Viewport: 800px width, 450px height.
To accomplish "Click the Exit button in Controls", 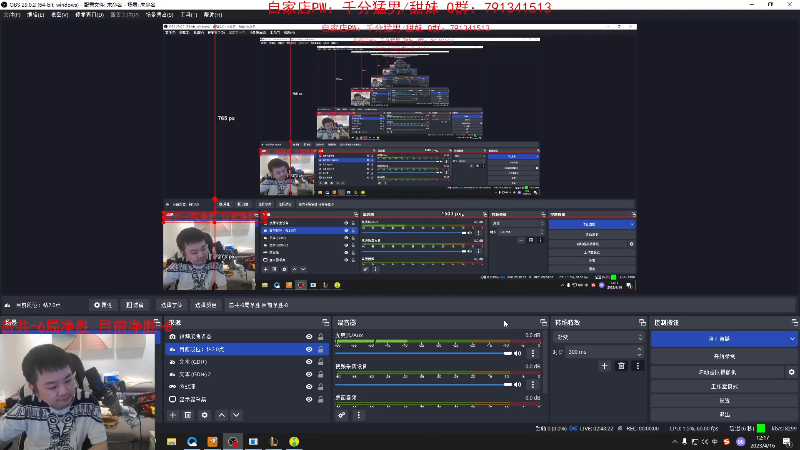I will point(724,414).
